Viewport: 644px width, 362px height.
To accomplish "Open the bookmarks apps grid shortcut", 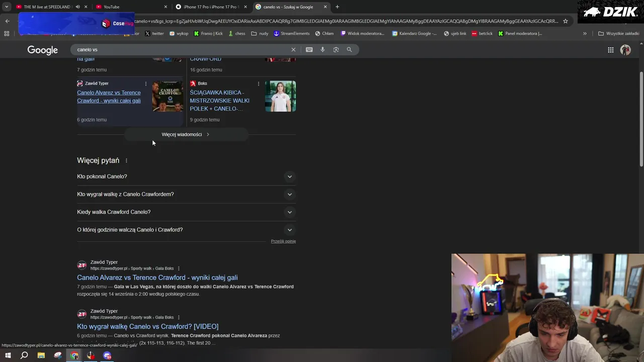I will click(x=7, y=34).
